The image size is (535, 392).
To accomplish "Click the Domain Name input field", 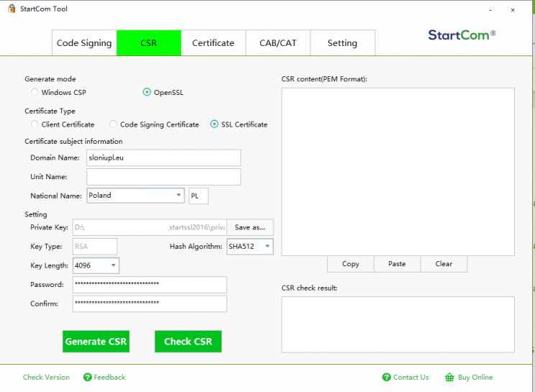I will 163,158.
